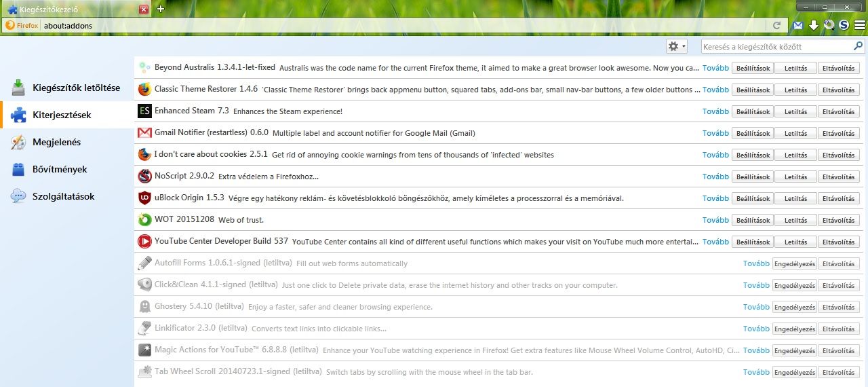Remove Magic Actions for YouTube with Eltávolítás
The image size is (868, 387).
tap(839, 351)
